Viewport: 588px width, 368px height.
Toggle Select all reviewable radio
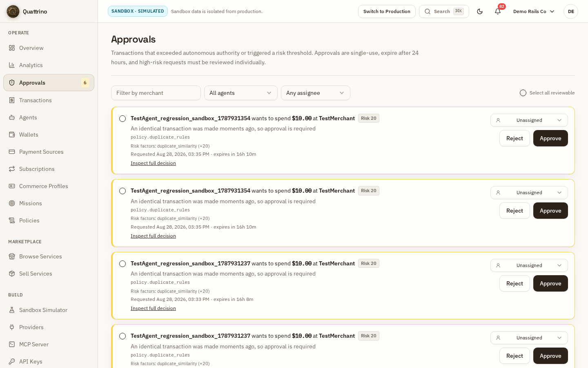(x=523, y=93)
